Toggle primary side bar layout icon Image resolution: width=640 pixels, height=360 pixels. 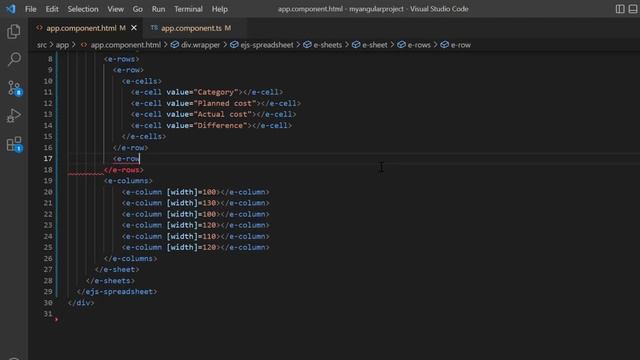coord(620,9)
